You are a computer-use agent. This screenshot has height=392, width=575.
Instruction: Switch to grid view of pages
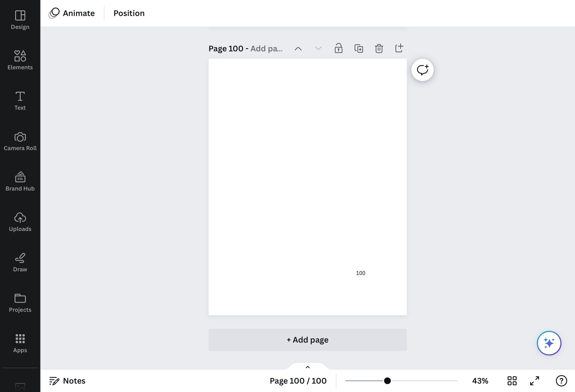[x=512, y=381]
